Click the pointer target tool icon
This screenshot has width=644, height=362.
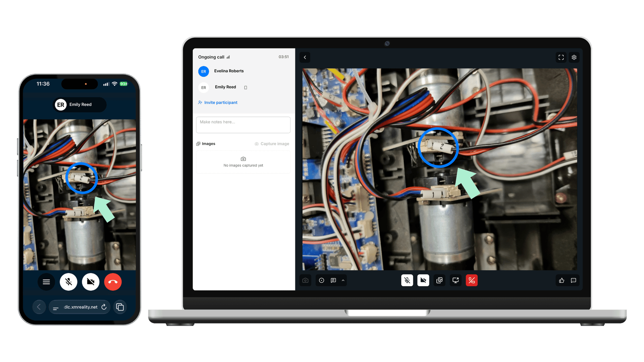point(321,280)
